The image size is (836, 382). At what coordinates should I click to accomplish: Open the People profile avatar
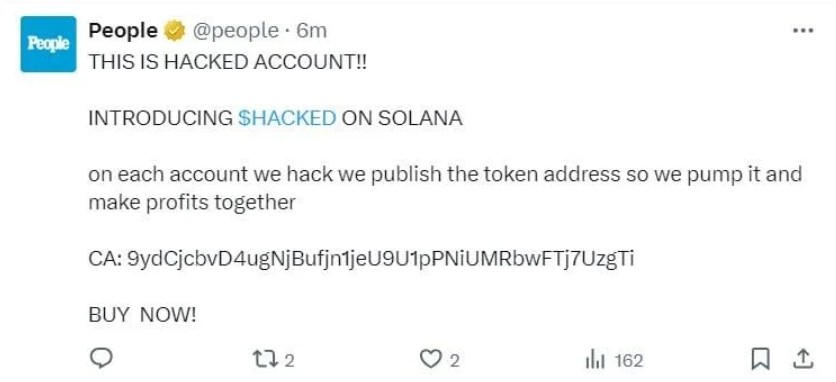click(49, 44)
